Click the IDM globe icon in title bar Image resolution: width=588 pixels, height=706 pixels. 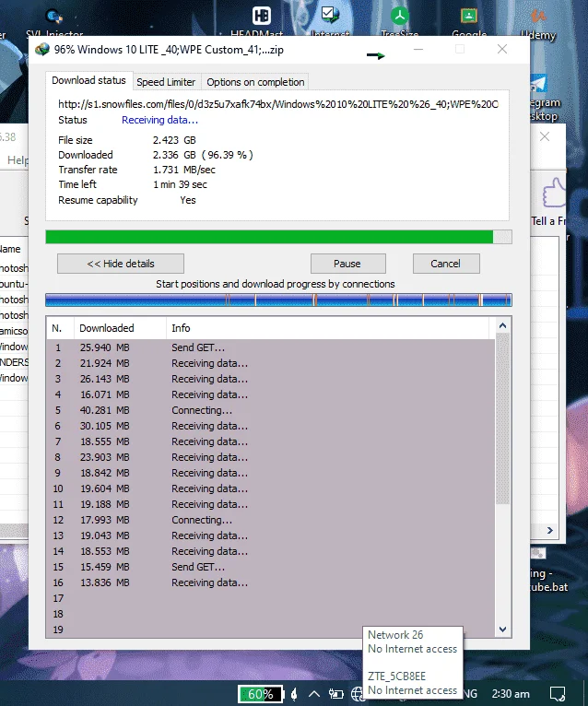[42, 50]
